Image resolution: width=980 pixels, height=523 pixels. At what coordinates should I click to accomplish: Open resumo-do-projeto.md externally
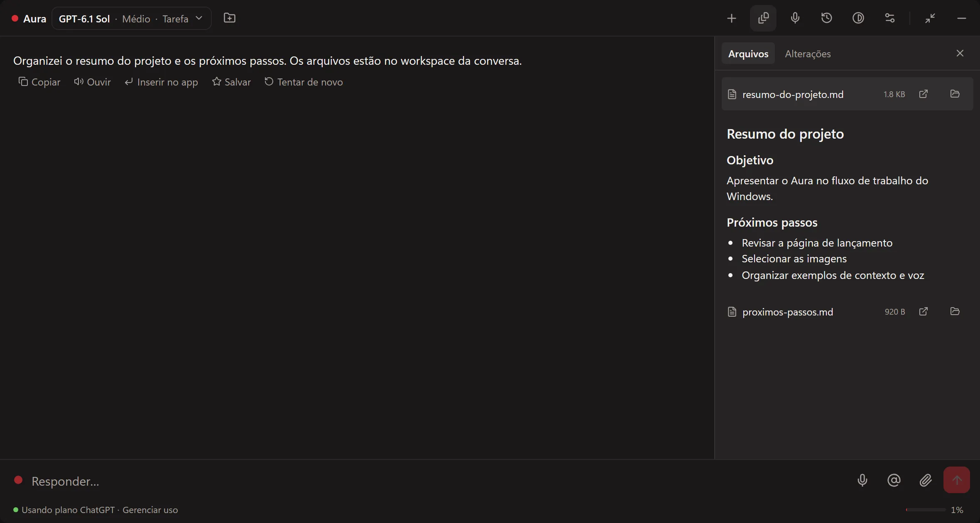[x=923, y=94]
